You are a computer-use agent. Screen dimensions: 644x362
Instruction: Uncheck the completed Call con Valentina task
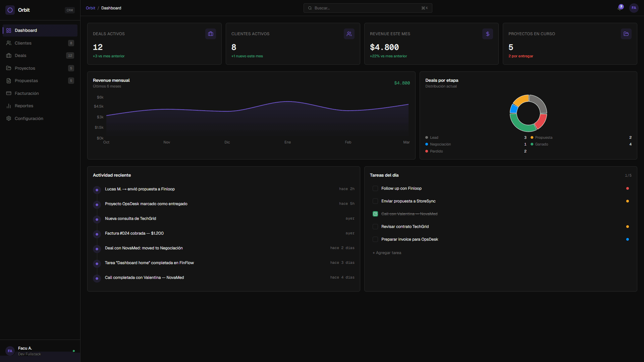375,214
